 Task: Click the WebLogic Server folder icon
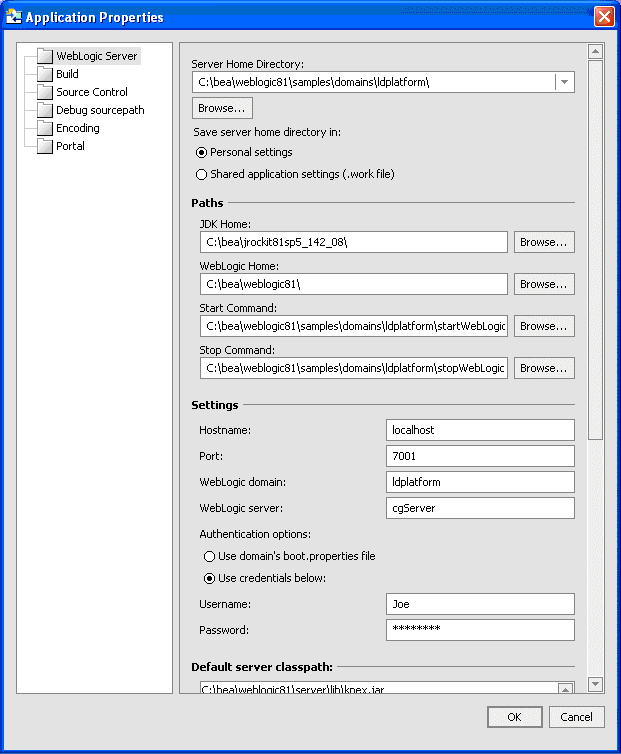(x=45, y=56)
